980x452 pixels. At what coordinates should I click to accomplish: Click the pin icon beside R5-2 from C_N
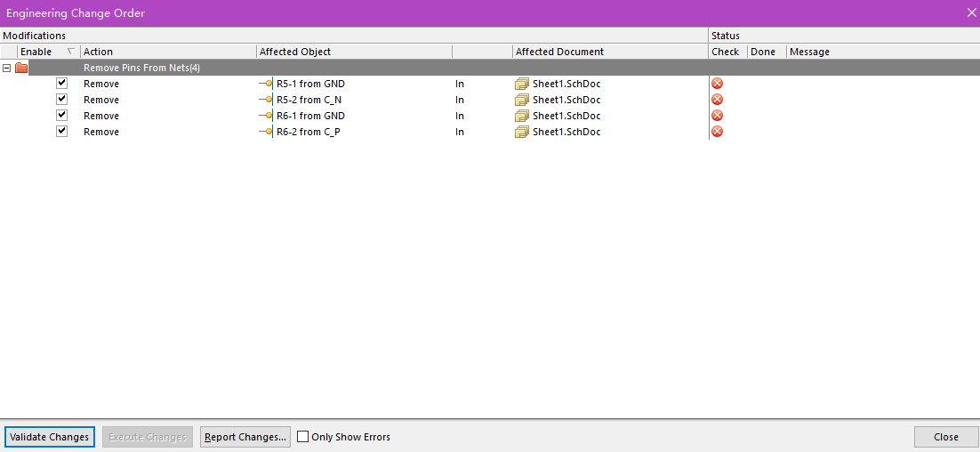266,100
